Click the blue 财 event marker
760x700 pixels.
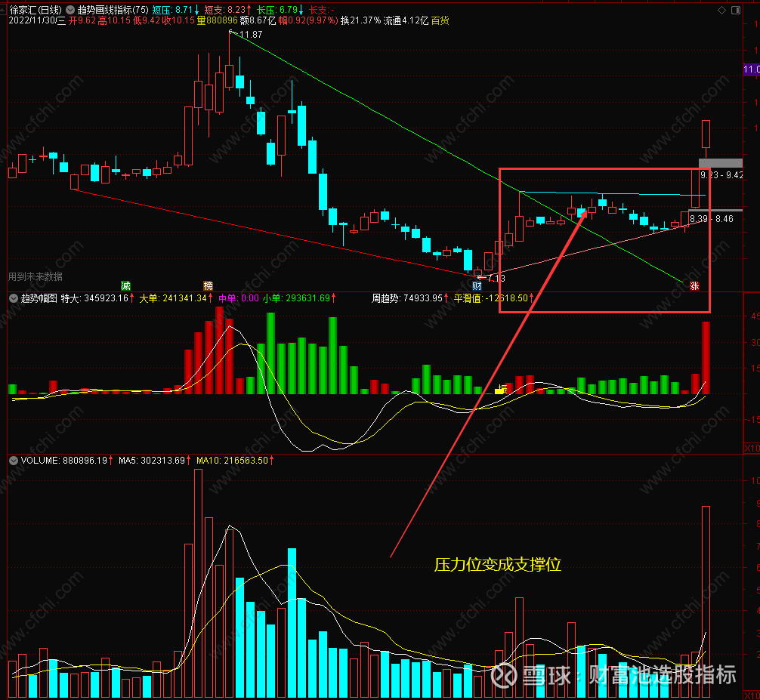[x=477, y=285]
